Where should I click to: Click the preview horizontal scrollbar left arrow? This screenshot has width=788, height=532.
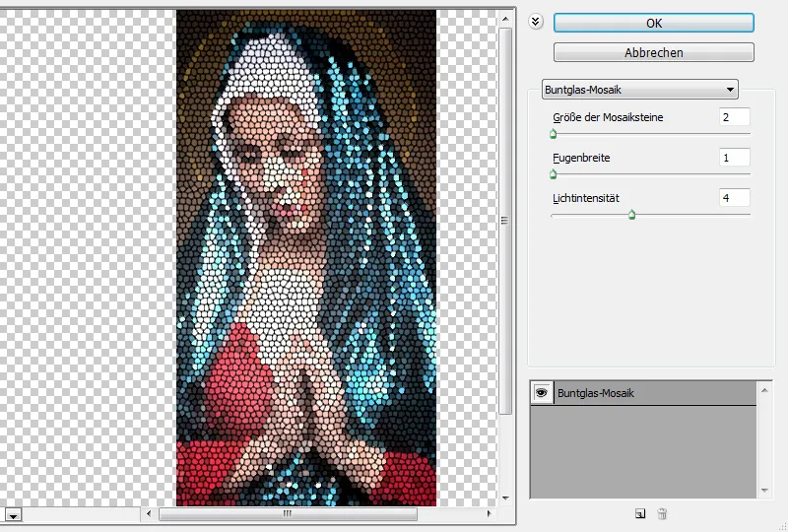point(149,514)
